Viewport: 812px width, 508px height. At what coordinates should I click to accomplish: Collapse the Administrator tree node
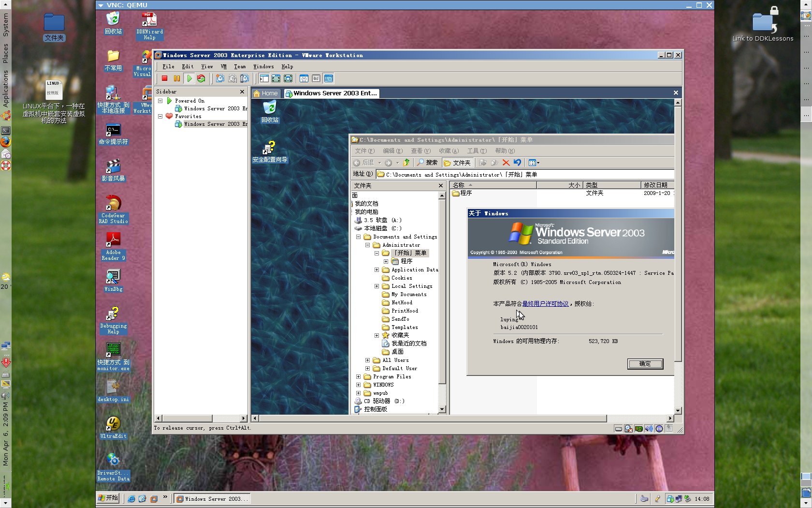(x=367, y=245)
